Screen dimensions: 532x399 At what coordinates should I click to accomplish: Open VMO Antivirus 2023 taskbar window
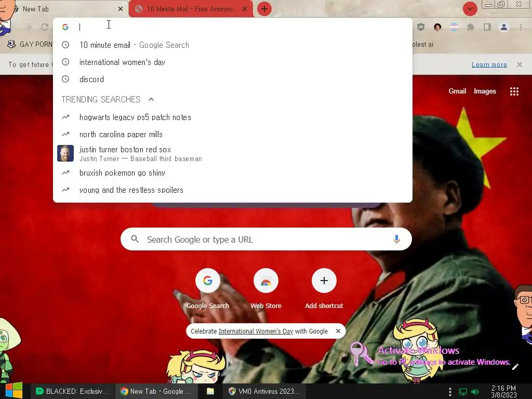click(264, 391)
